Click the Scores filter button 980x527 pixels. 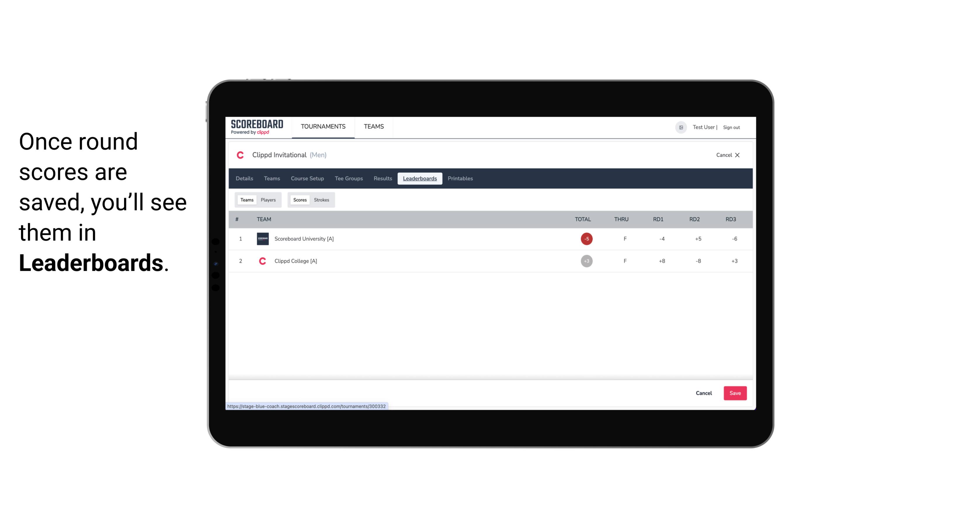click(300, 200)
